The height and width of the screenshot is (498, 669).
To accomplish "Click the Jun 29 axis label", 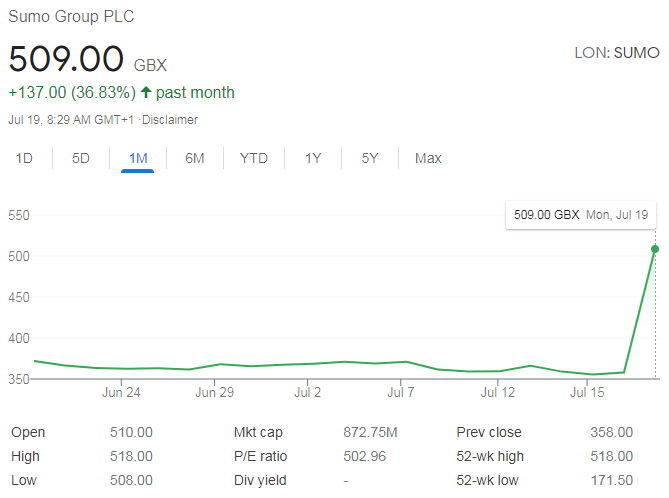I will pyautogui.click(x=214, y=392).
